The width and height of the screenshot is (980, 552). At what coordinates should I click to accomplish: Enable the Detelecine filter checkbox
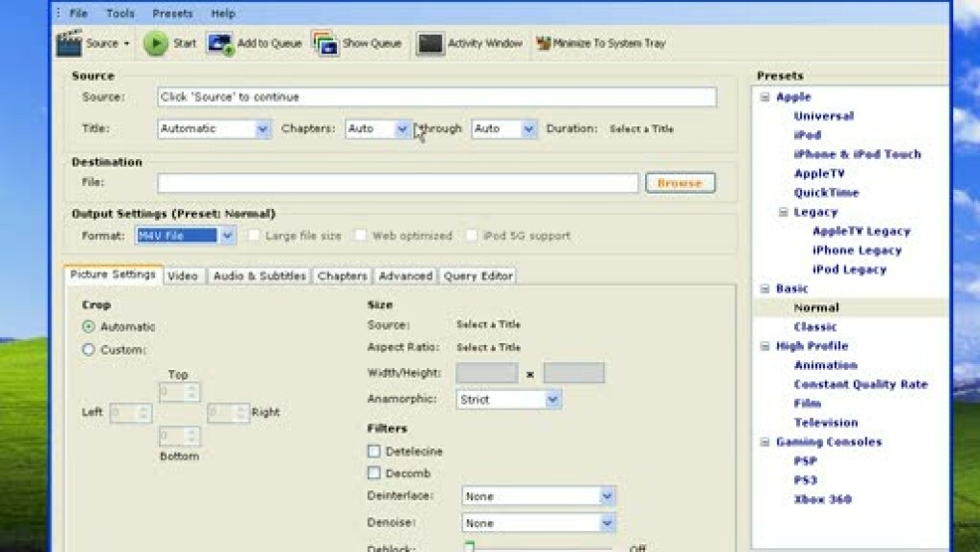[374, 451]
